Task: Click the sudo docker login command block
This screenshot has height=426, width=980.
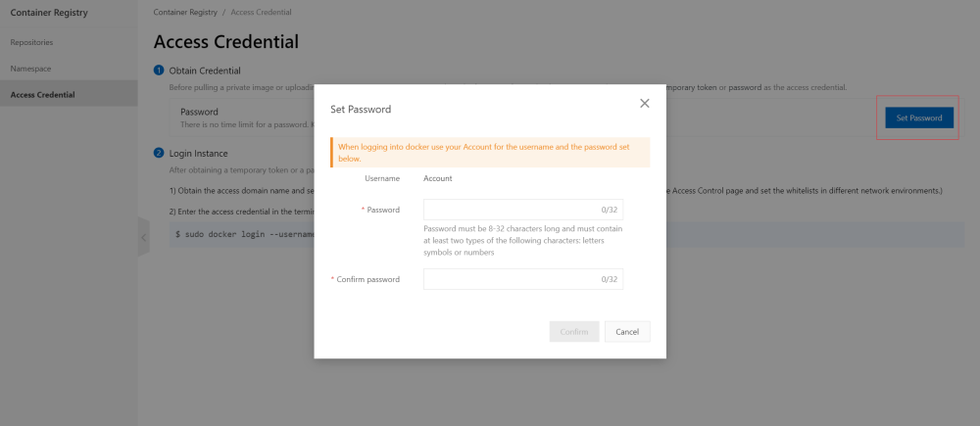Action: (x=245, y=235)
